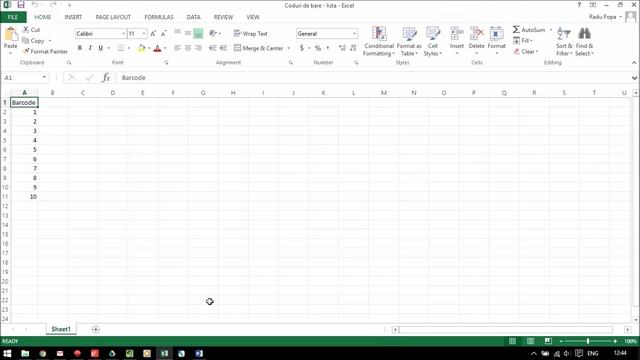This screenshot has height=360, width=640.
Task: Switch to the PAGE LAYOUT tab
Action: (113, 17)
